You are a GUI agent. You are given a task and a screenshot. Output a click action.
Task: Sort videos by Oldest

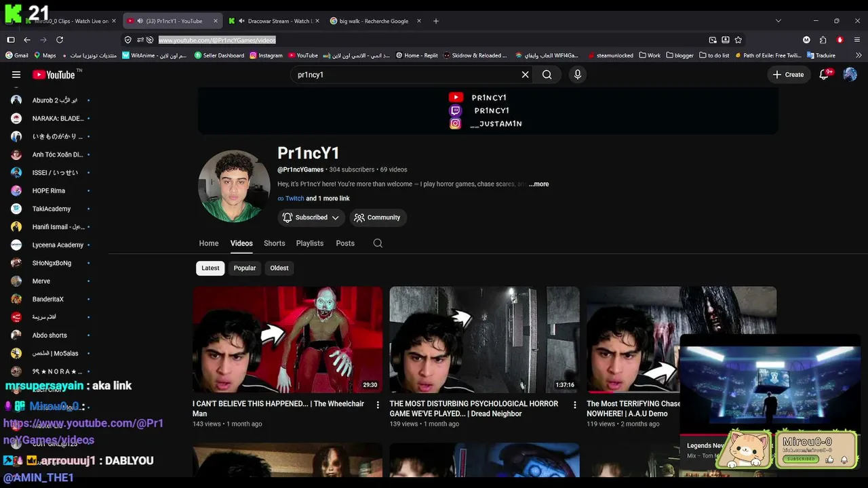click(279, 268)
